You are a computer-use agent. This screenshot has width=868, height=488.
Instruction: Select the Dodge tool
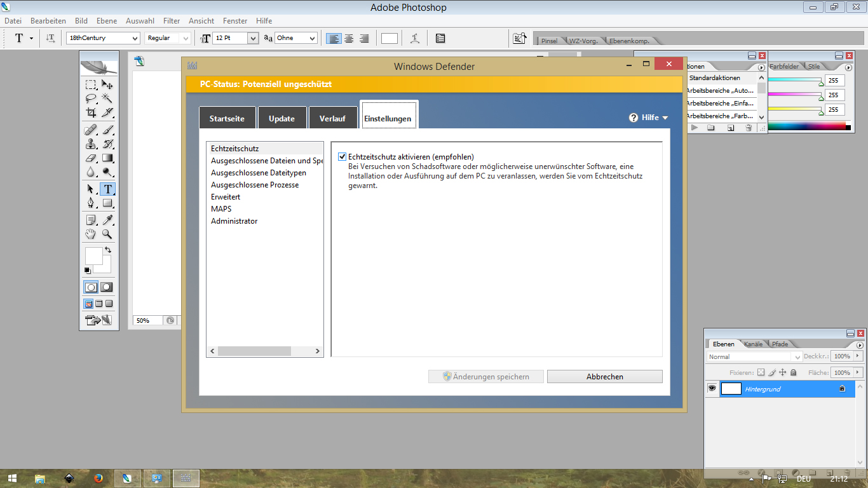pos(107,172)
